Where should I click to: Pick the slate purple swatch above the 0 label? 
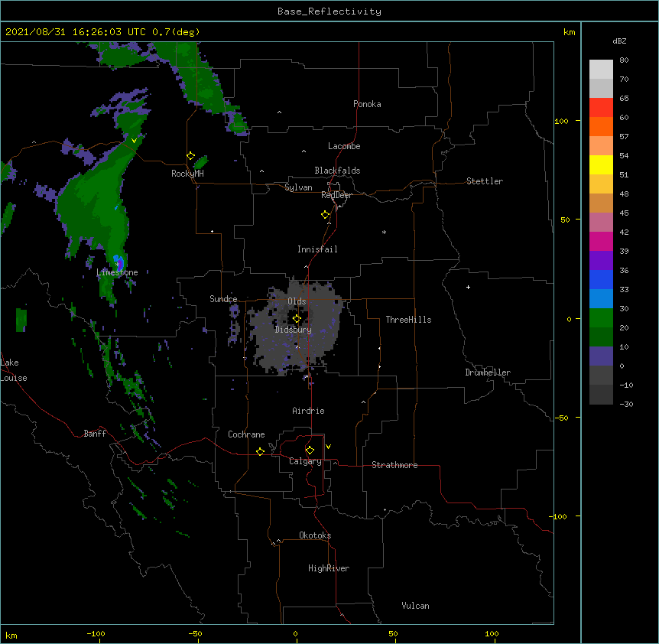601,356
